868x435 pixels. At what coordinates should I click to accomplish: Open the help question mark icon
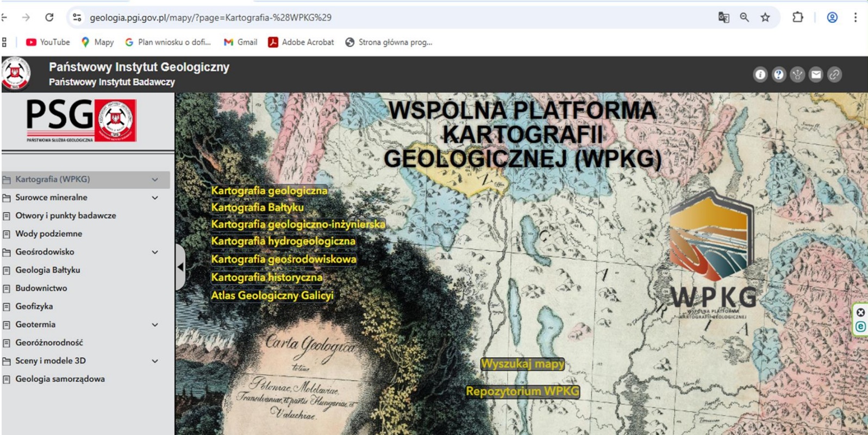tap(779, 74)
